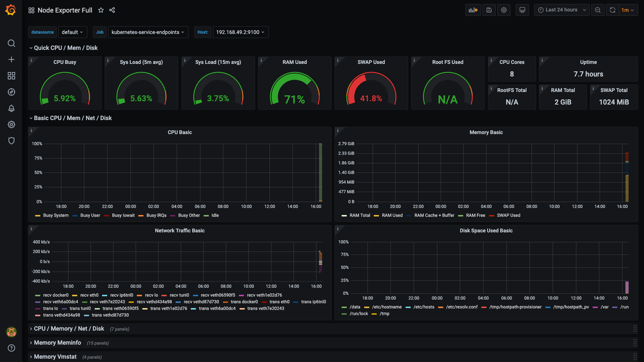Viewport: 644px width, 362px height.
Task: Open the Network Traffic Basic panel menu
Action: pyautogui.click(x=180, y=230)
